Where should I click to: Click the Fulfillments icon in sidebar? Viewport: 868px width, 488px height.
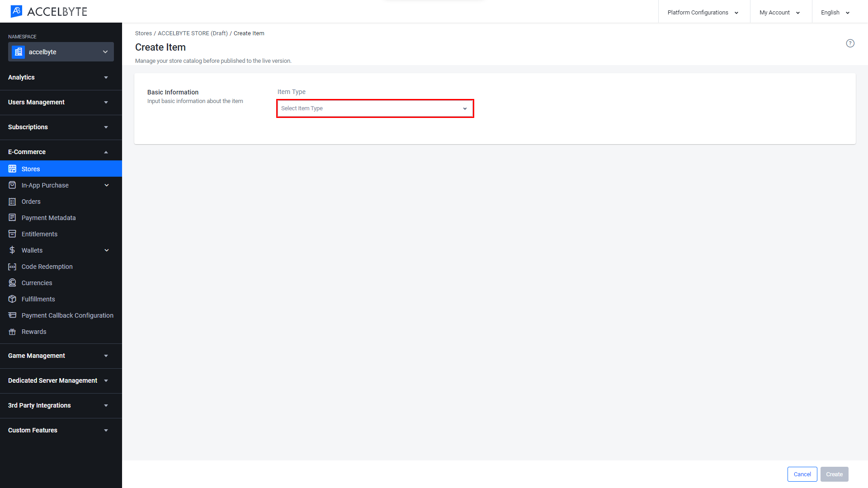13,299
